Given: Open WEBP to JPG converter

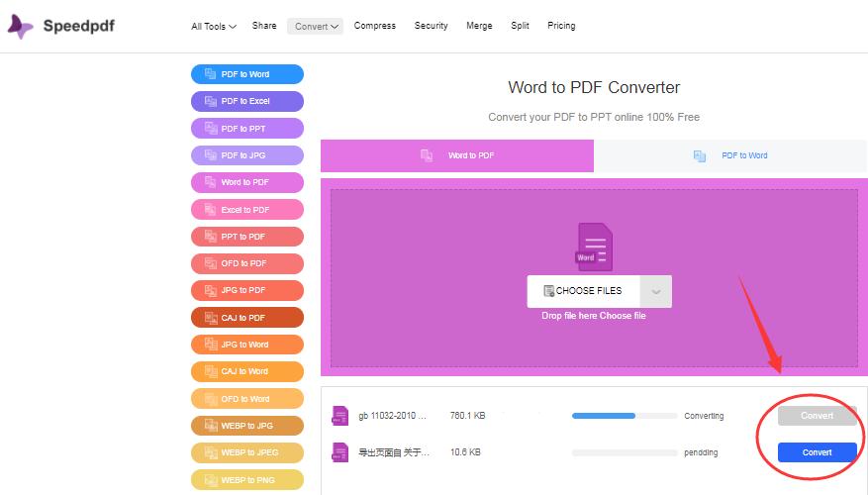Looking at the screenshot, I should 247,426.
